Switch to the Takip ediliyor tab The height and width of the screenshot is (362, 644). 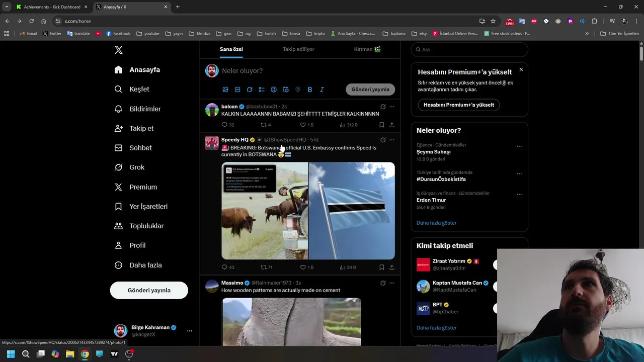pyautogui.click(x=298, y=49)
